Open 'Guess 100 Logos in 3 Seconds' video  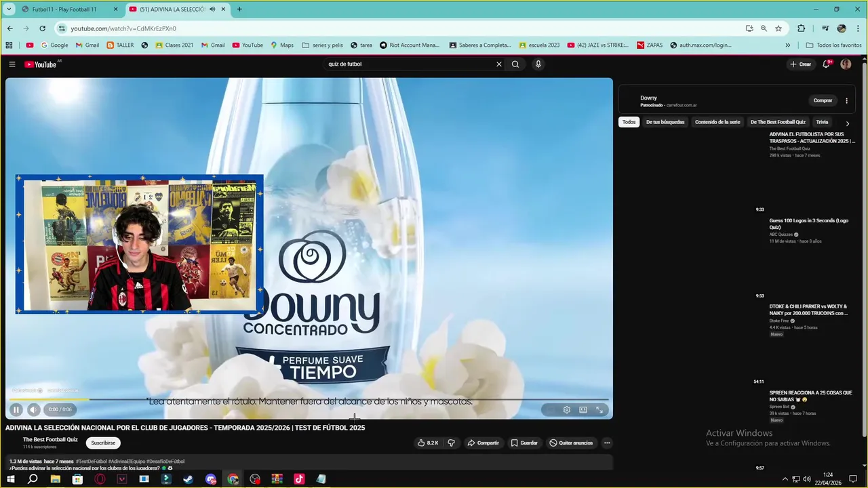[809, 224]
